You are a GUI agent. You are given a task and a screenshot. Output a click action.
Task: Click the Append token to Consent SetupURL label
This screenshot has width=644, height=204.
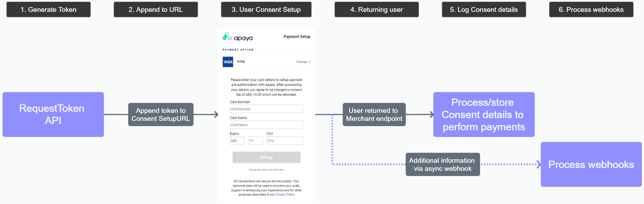[161, 115]
